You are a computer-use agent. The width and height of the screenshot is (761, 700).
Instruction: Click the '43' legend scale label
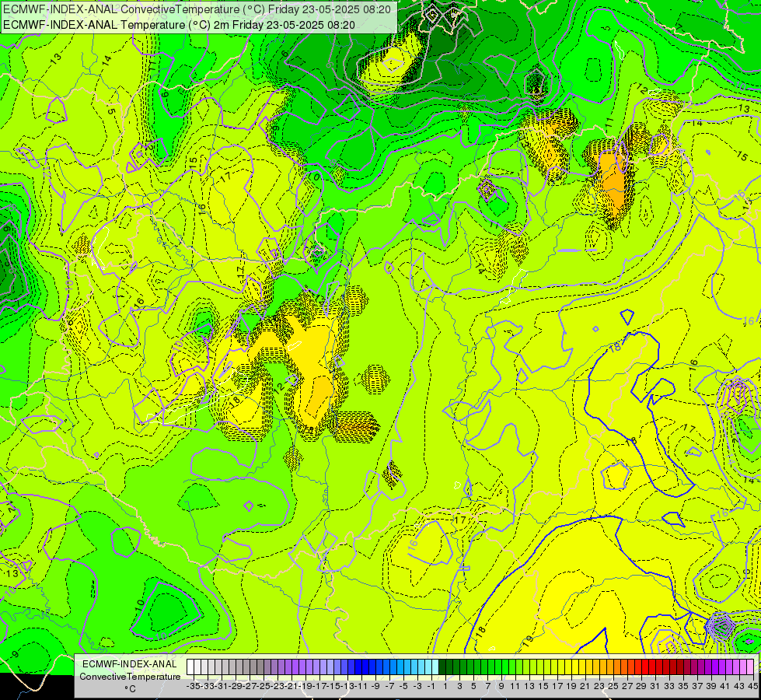(739, 687)
